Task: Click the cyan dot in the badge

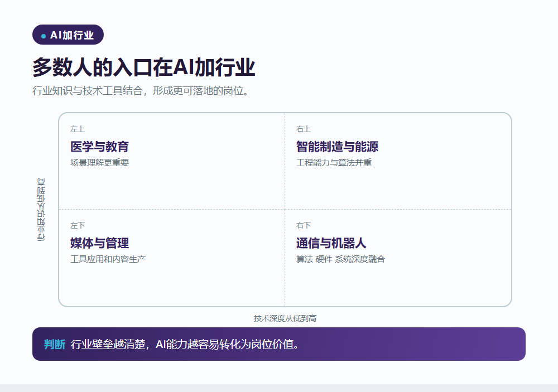Action: point(44,36)
